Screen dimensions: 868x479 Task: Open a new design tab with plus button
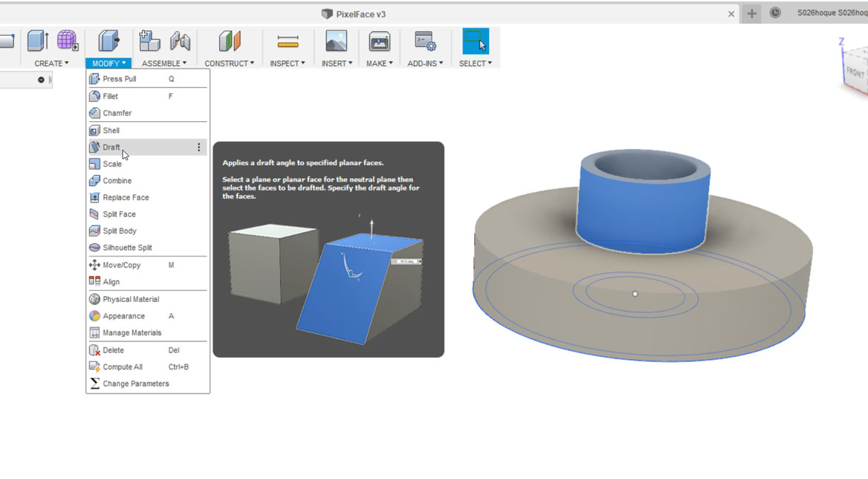tap(752, 13)
